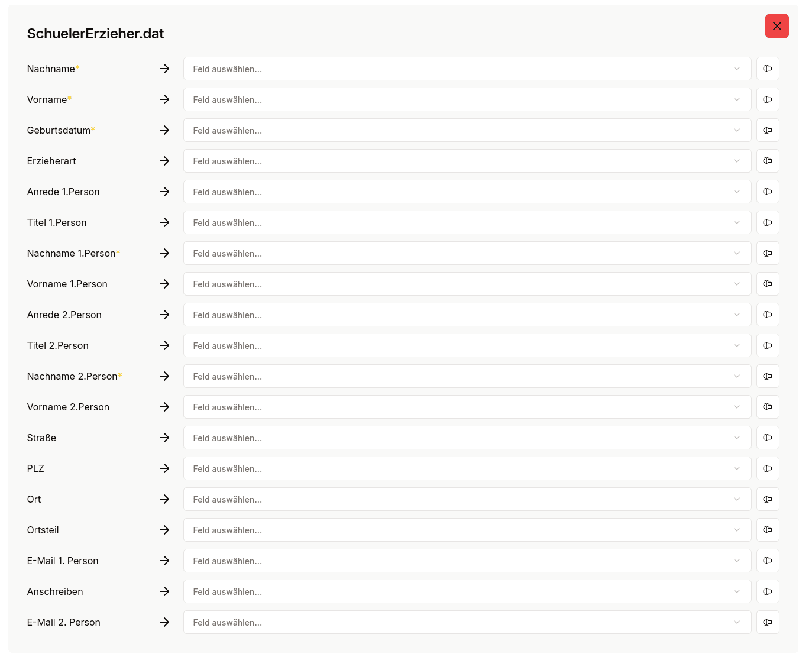
Task: Click the text input icon for Anschreiben
Action: [x=768, y=591]
